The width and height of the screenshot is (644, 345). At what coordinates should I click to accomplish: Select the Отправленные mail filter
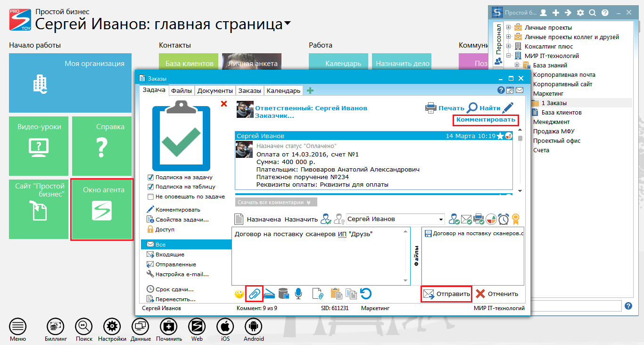pyautogui.click(x=175, y=264)
